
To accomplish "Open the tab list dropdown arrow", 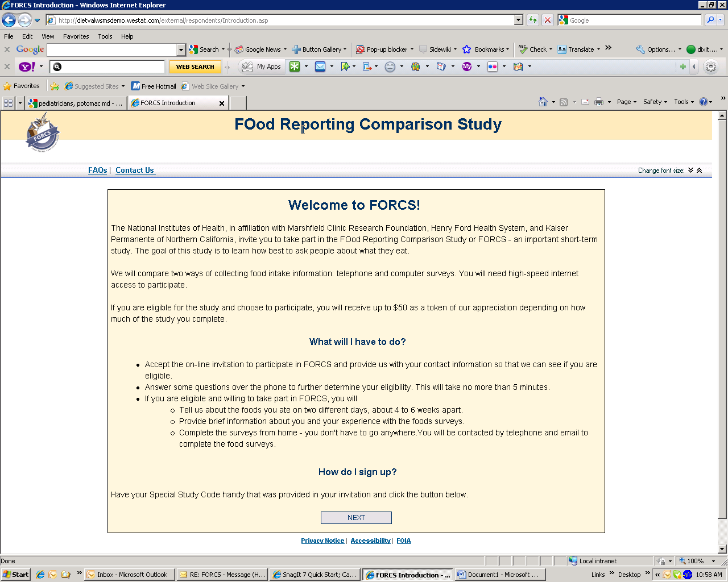I will click(20, 103).
